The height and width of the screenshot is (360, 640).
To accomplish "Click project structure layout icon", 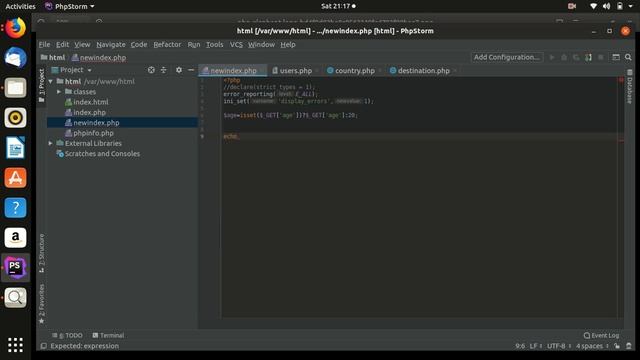I will point(616,58).
